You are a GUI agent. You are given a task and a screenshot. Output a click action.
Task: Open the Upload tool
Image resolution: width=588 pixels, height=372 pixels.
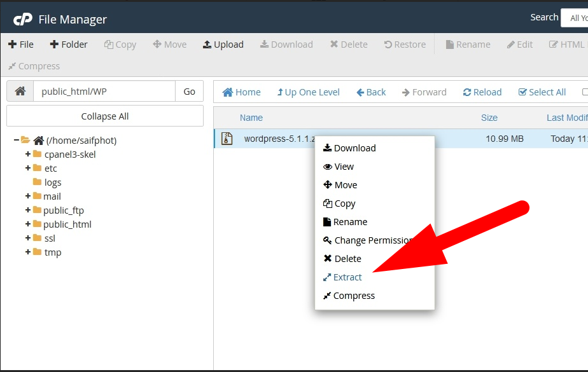(x=223, y=45)
